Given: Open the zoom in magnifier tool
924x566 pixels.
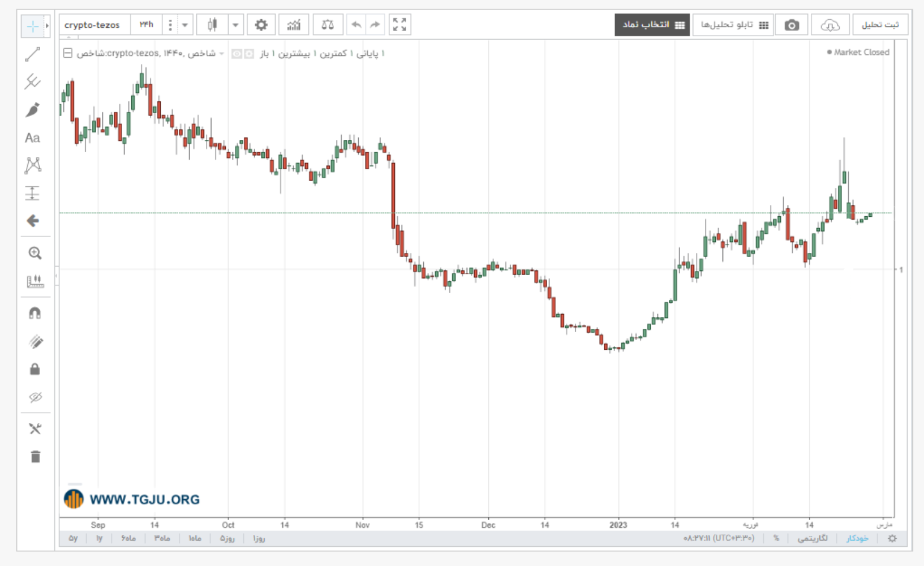Looking at the screenshot, I should tap(35, 253).
